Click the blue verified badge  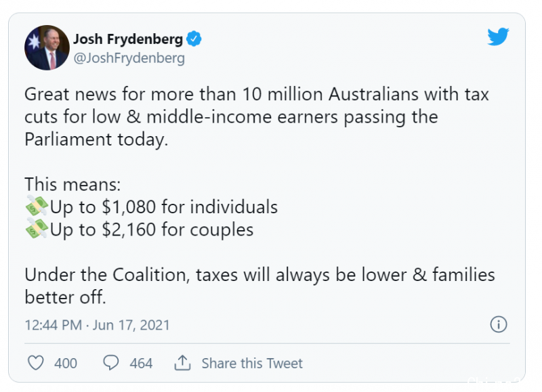coord(194,39)
